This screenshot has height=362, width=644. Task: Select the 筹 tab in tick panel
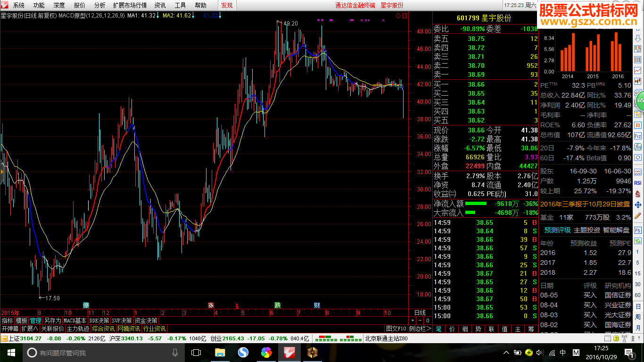[x=531, y=329]
